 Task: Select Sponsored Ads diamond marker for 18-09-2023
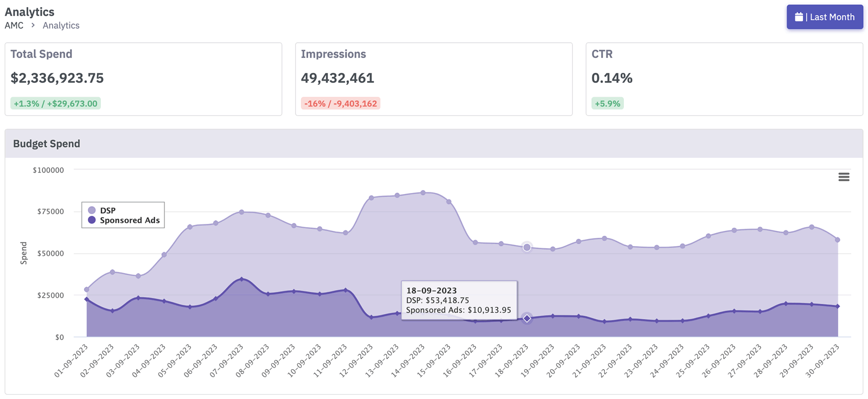(x=527, y=318)
